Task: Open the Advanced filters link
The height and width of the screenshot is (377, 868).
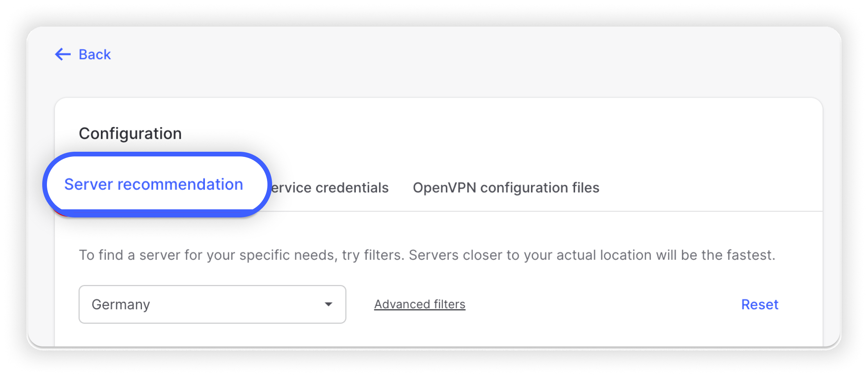Action: [x=420, y=304]
